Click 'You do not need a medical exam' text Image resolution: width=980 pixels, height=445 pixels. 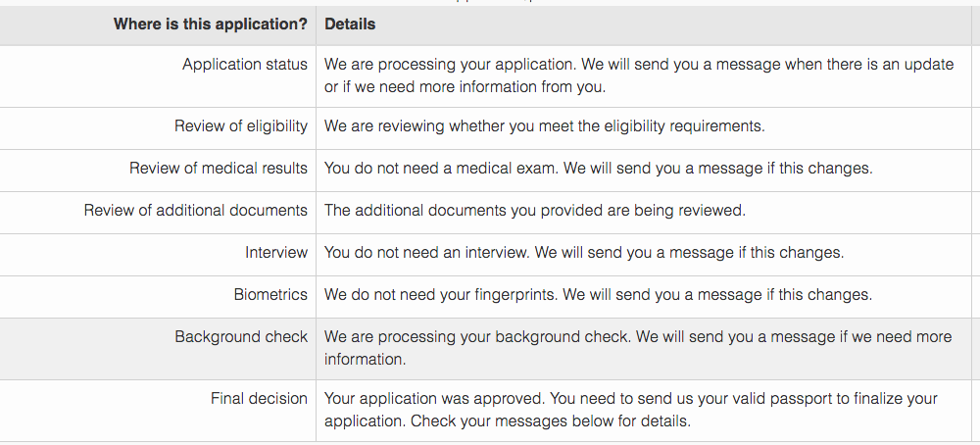[441, 169]
